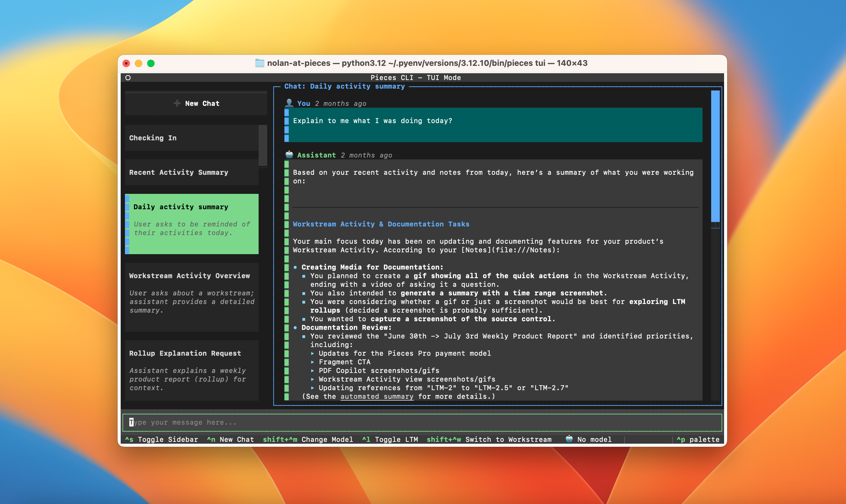Image resolution: width=846 pixels, height=504 pixels.
Task: Click the Rollup Explanation Request description text
Action: point(187,379)
